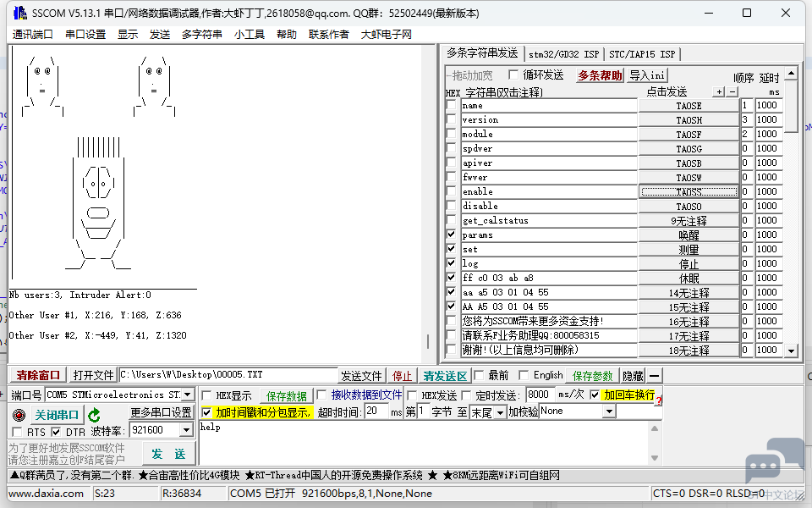
Task: Open the 921600 baud rate dropdown
Action: pyautogui.click(x=185, y=429)
